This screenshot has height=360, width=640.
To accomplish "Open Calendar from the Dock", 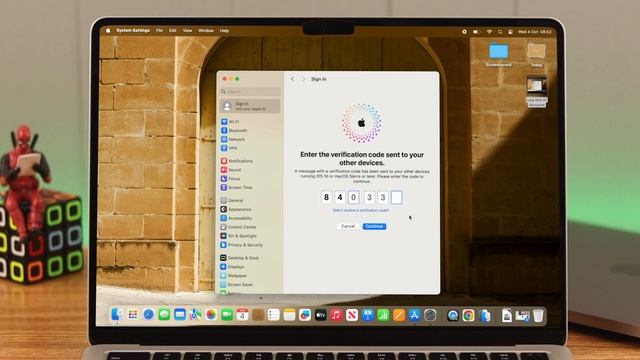I will (x=242, y=314).
